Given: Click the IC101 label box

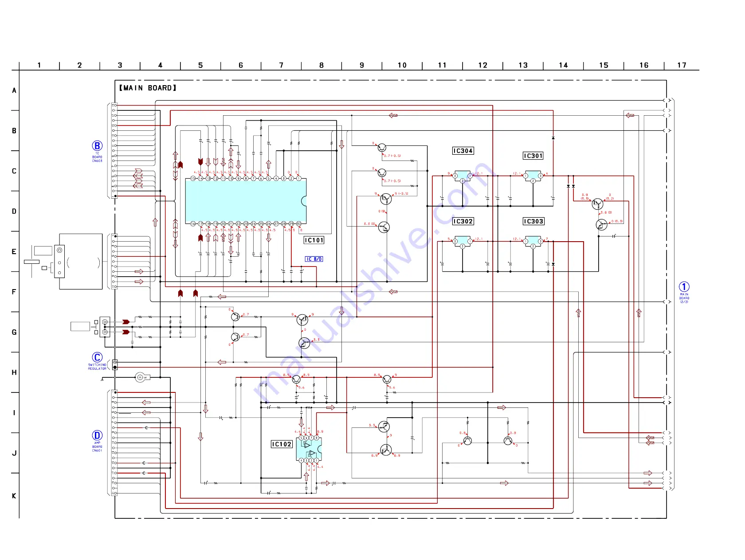Looking at the screenshot, I should (x=314, y=240).
